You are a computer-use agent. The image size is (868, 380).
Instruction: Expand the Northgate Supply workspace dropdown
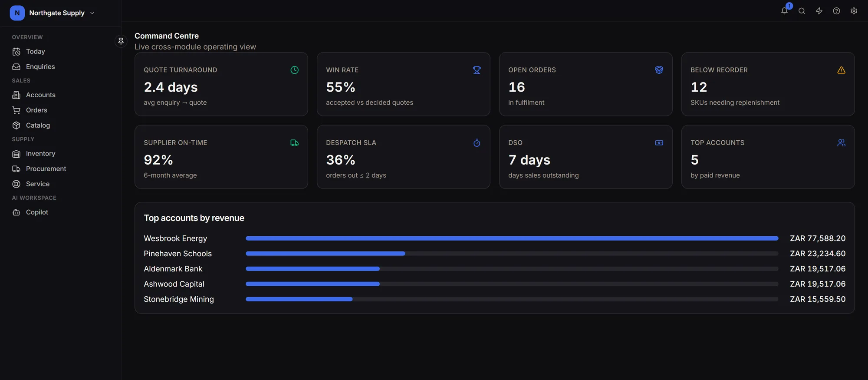(x=92, y=13)
